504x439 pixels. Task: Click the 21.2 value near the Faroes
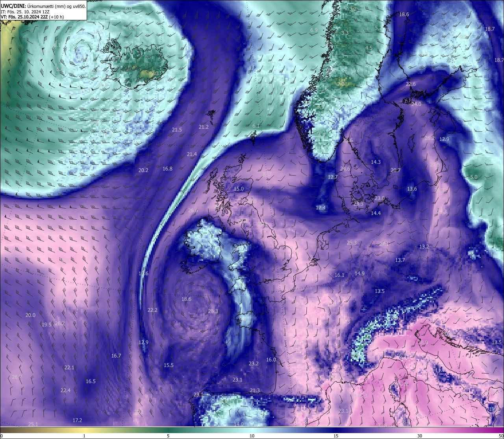coord(204,127)
